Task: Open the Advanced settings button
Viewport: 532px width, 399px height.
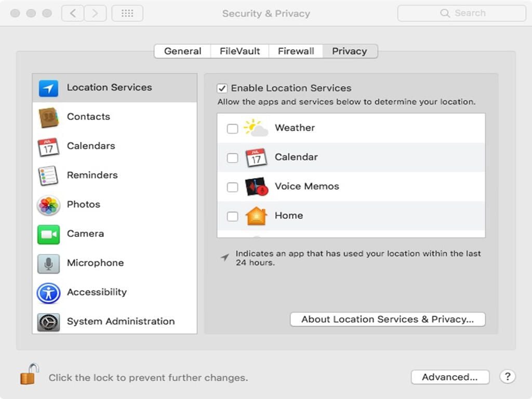Action: coord(450,377)
